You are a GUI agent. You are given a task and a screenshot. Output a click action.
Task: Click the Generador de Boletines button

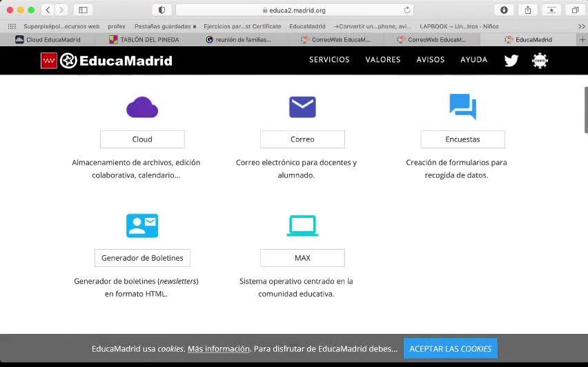[x=142, y=258]
